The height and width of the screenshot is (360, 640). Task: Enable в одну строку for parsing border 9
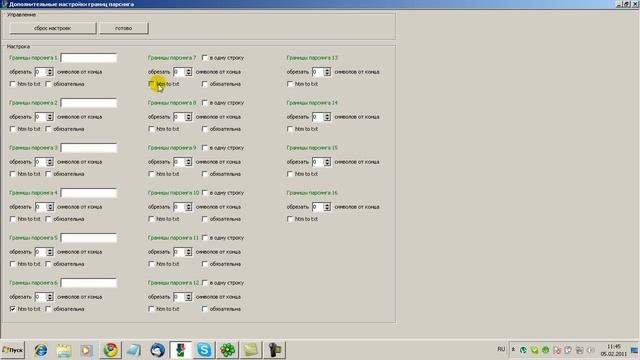(205, 148)
